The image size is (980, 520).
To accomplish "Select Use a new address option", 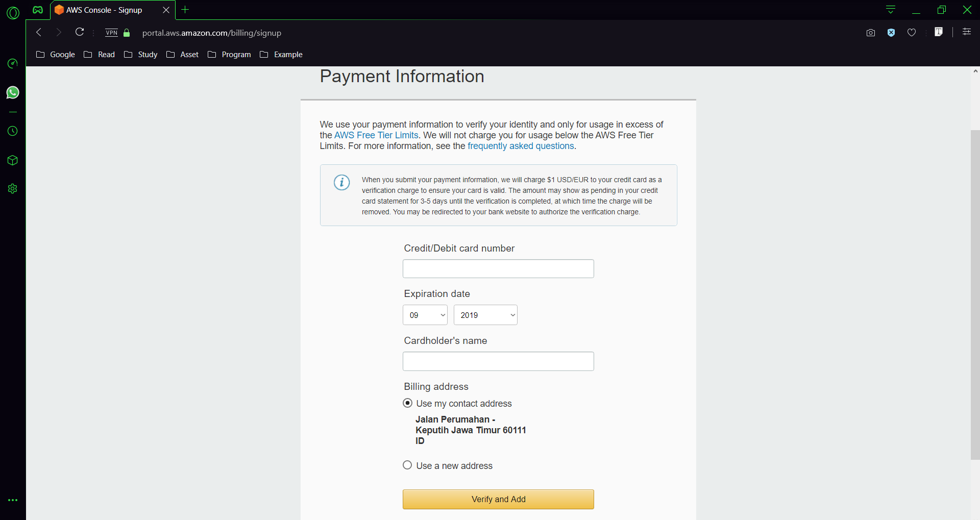I will coord(407,465).
